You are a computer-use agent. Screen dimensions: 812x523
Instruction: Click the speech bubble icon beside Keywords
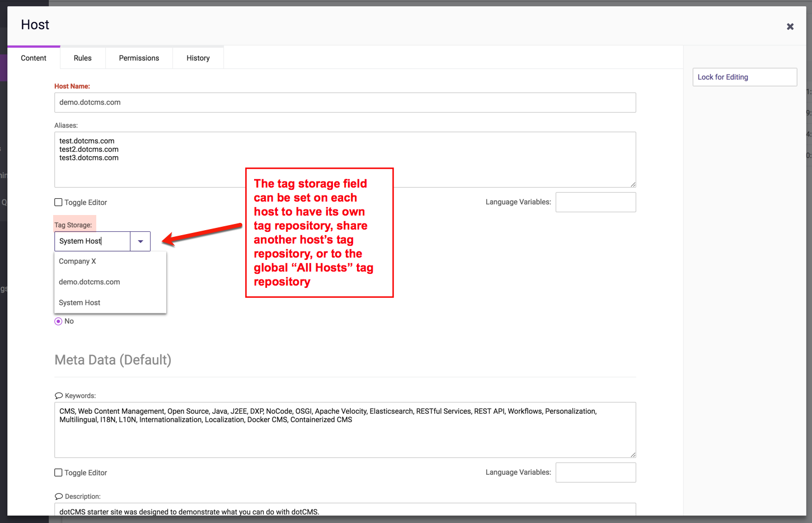click(59, 396)
